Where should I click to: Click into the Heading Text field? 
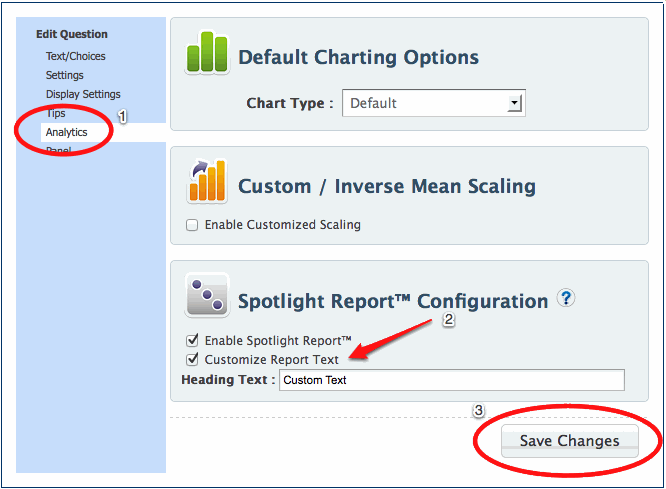pos(452,380)
